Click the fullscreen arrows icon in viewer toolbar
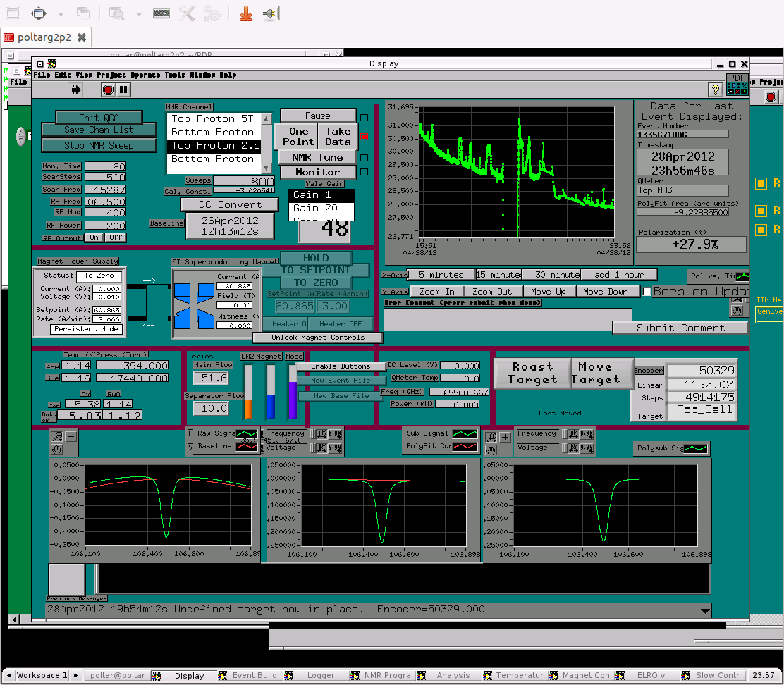The image size is (784, 685). click(39, 13)
